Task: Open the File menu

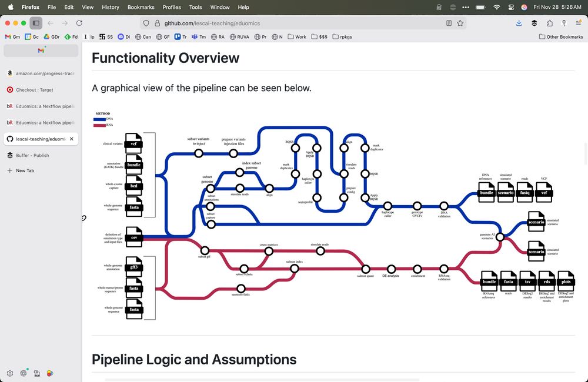Action: tap(52, 7)
